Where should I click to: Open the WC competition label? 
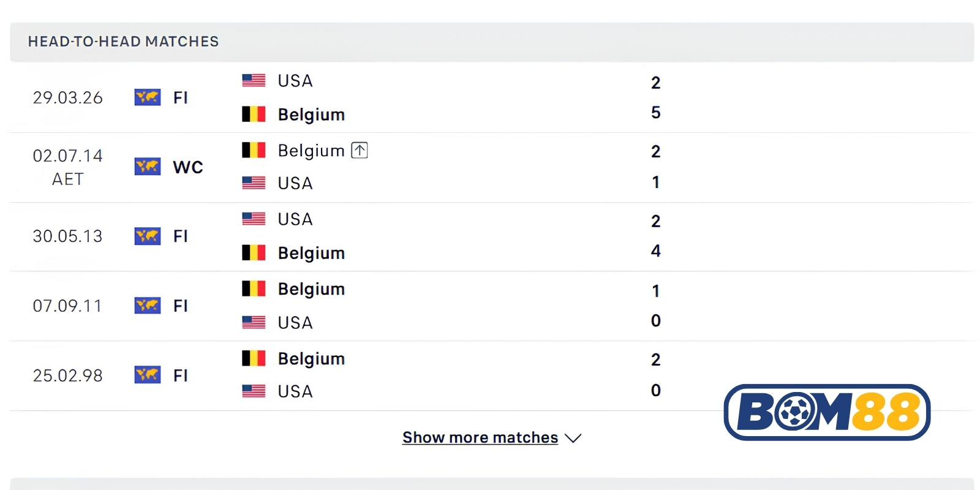point(188,167)
